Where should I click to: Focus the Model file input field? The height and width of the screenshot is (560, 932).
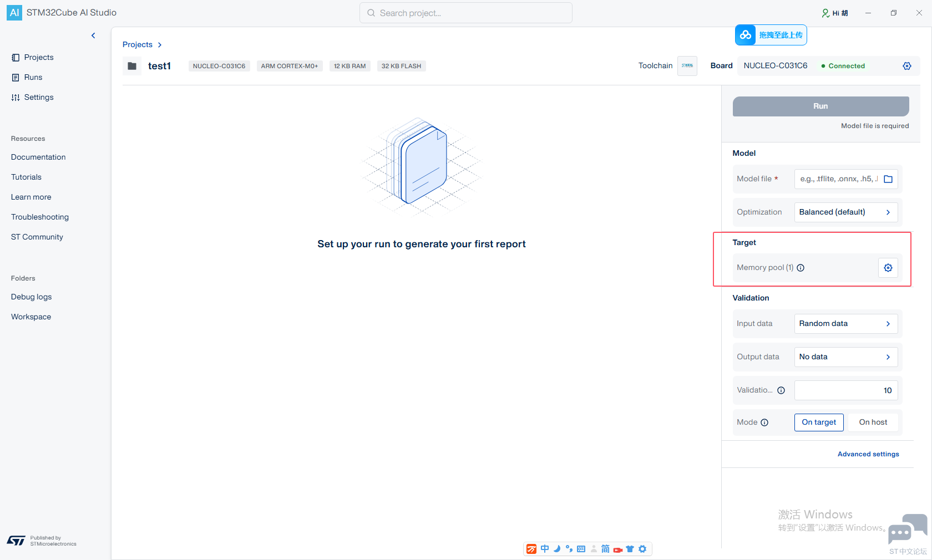pos(838,179)
